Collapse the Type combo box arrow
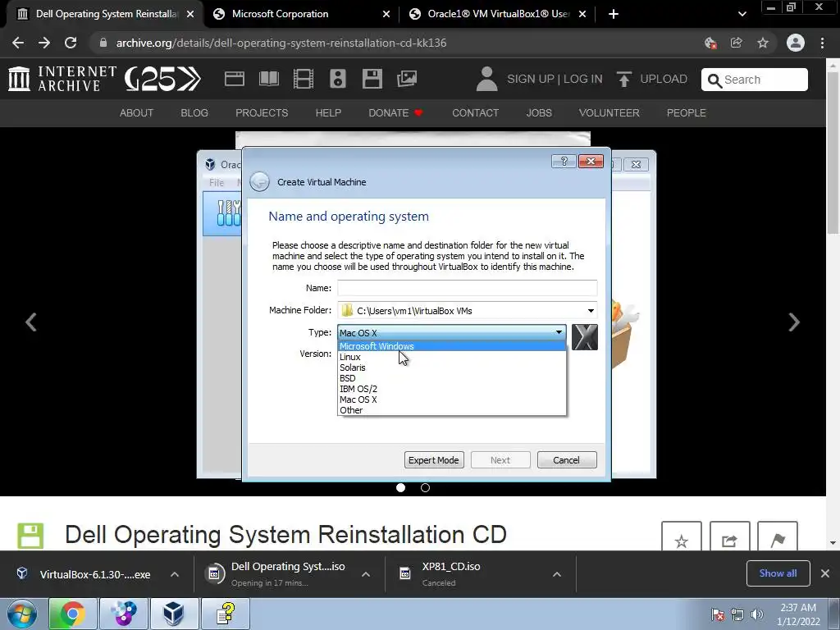The width and height of the screenshot is (840, 630). coord(559,332)
